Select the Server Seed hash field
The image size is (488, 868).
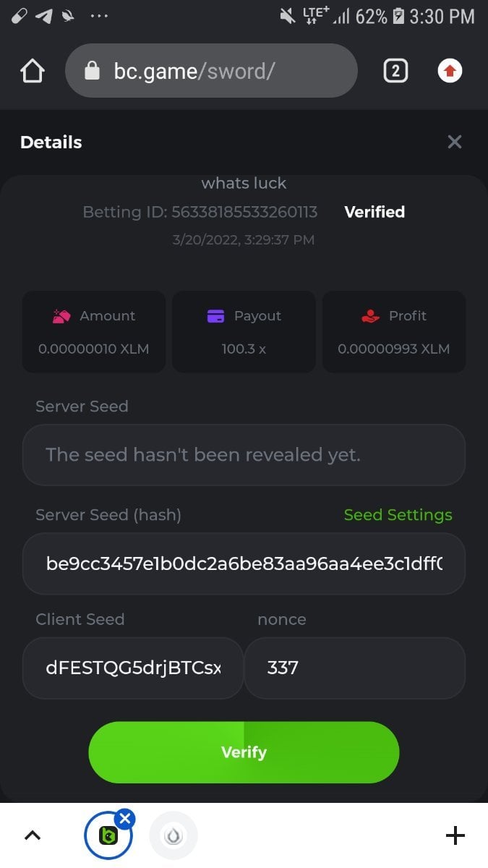(244, 563)
